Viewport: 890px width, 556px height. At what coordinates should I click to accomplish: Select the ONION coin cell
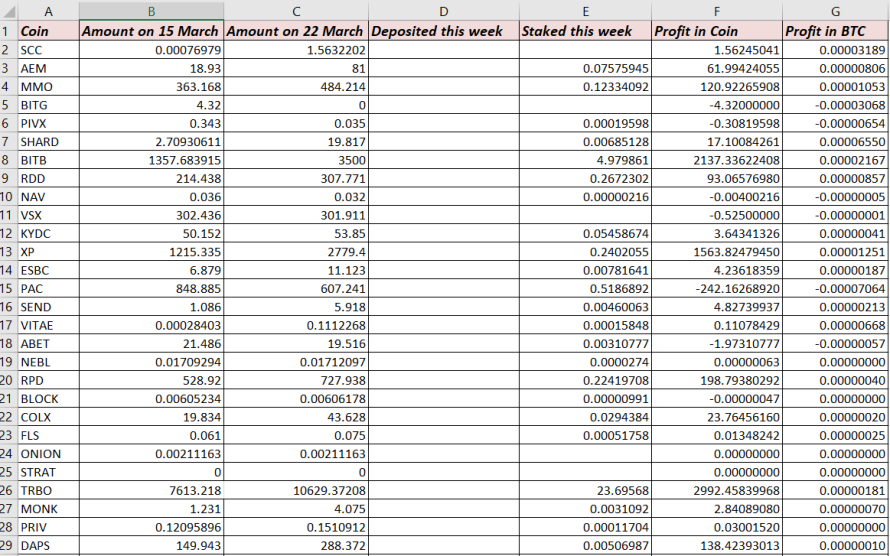point(48,454)
